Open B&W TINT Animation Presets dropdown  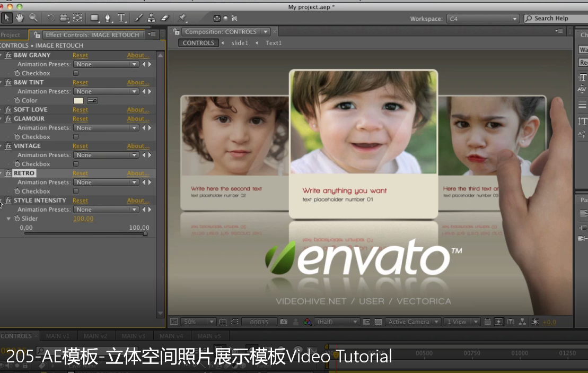coord(106,92)
